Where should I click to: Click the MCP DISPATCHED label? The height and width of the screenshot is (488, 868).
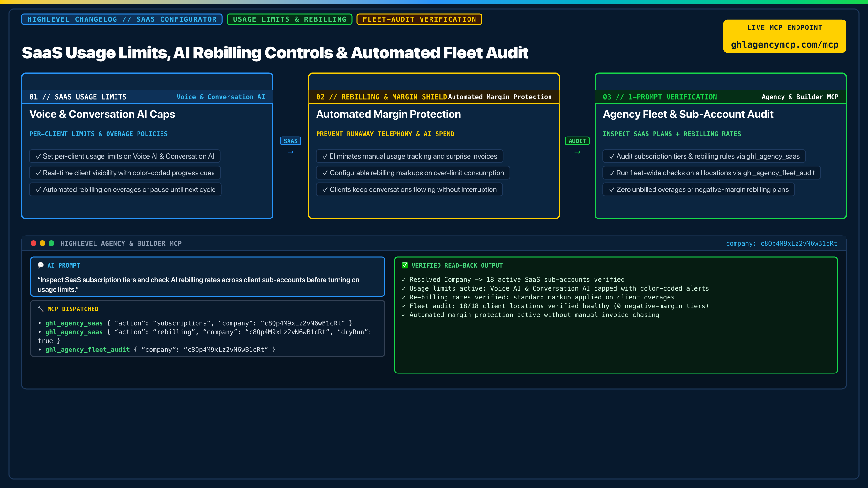coord(73,309)
